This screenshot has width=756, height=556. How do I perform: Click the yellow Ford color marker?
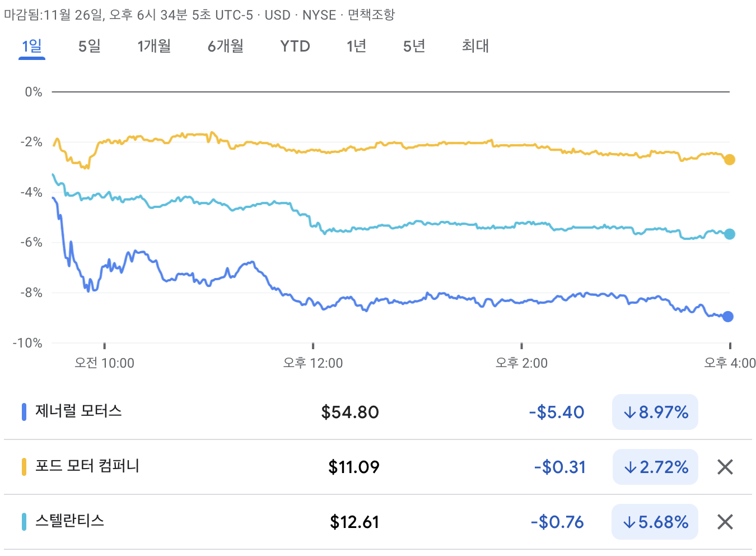[24, 467]
